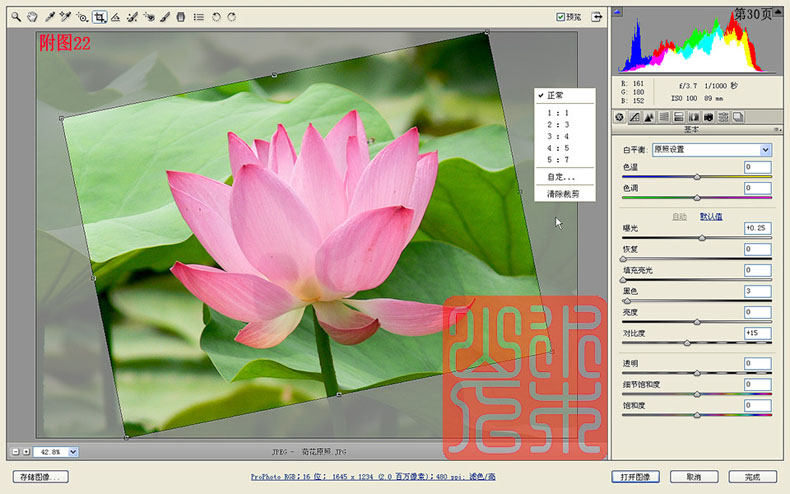Click the 色温 slider handle
This screenshot has height=494, width=790.
(697, 177)
